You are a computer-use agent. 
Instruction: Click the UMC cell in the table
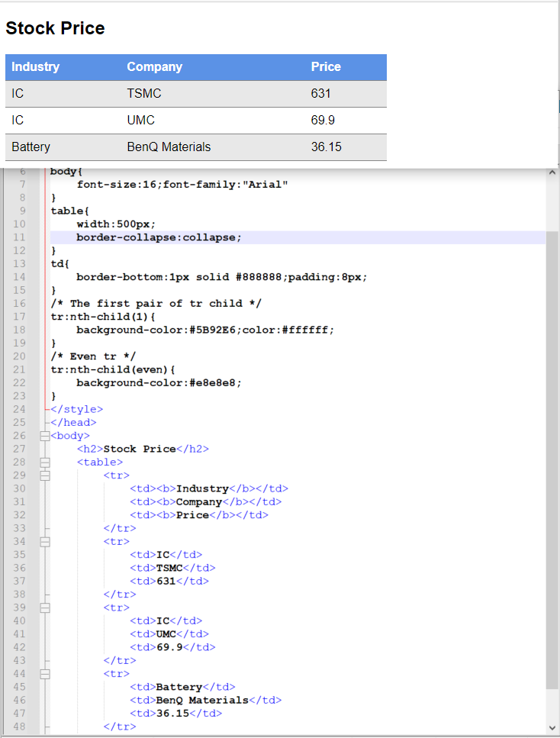pyautogui.click(x=140, y=121)
